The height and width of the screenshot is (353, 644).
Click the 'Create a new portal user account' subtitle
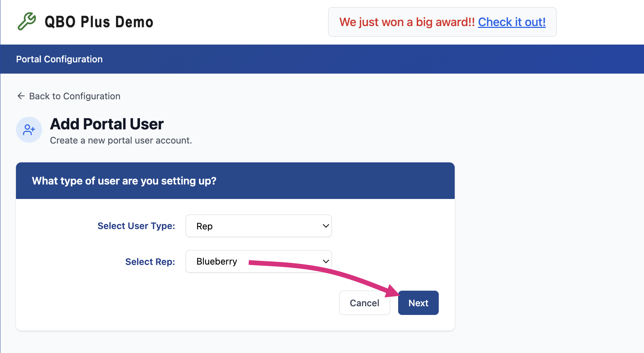[x=121, y=141]
